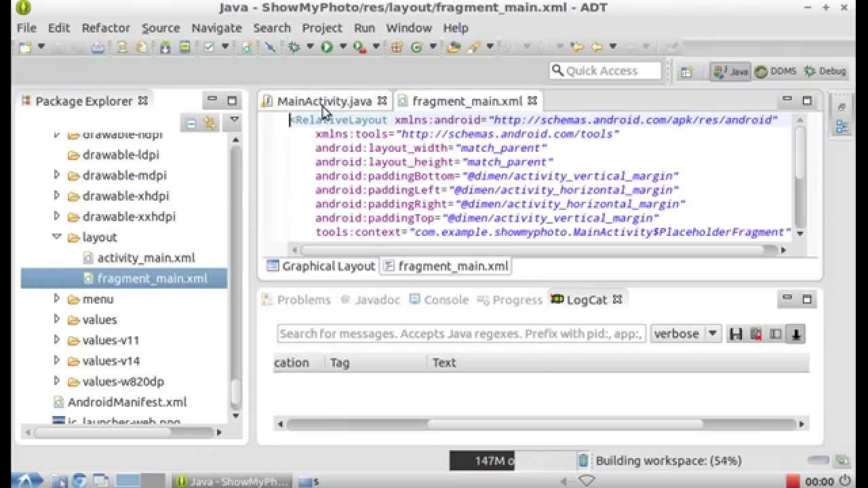
Task: Open the Android SDK Manager icon
Action: tap(165, 47)
